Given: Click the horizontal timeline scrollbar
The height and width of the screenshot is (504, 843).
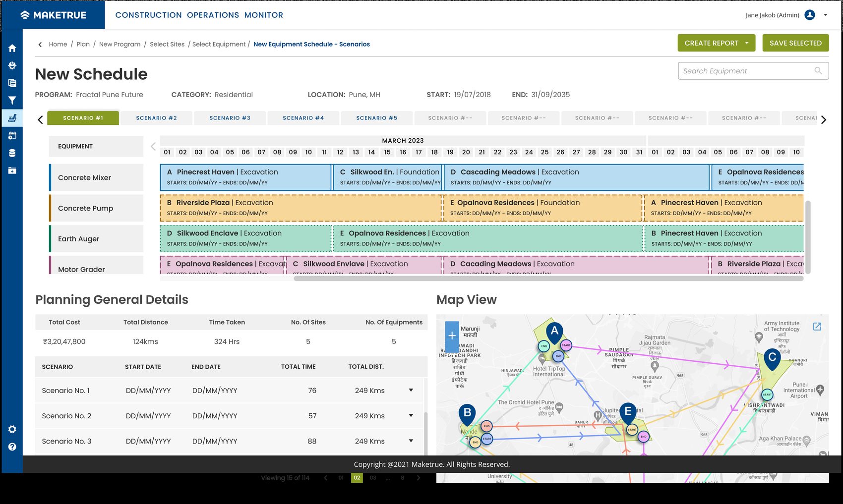Looking at the screenshot, I should [548, 279].
